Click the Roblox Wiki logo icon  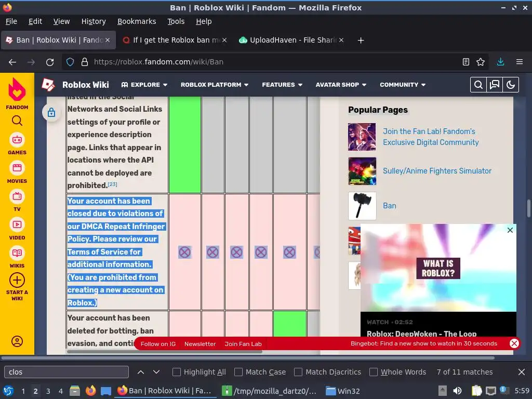[x=48, y=85]
